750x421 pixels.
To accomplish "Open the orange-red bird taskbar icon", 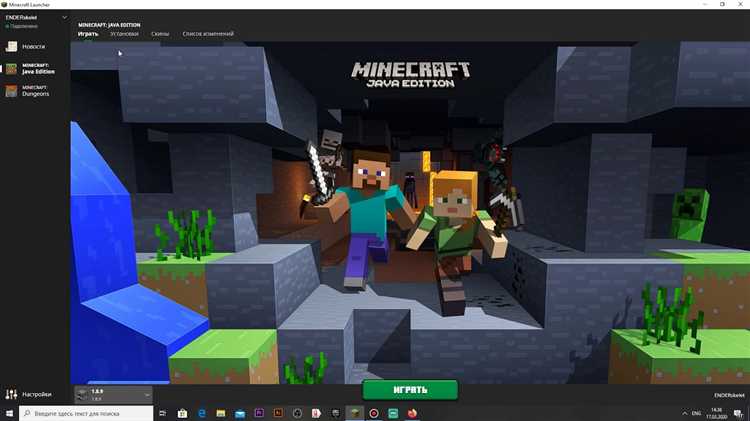I will pos(412,413).
